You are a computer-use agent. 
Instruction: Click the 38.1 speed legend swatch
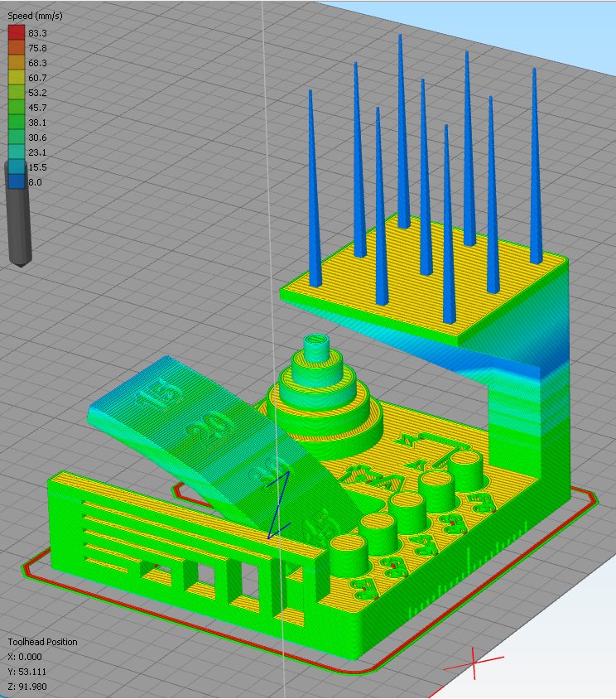[17, 122]
